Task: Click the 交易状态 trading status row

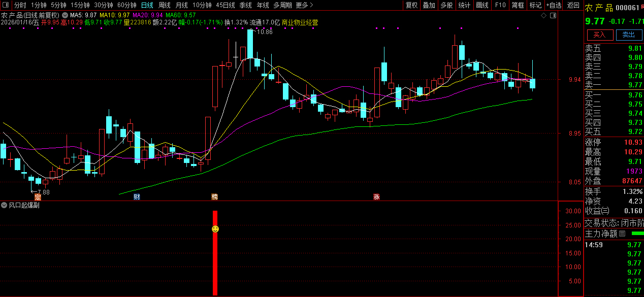Action: tap(614, 223)
